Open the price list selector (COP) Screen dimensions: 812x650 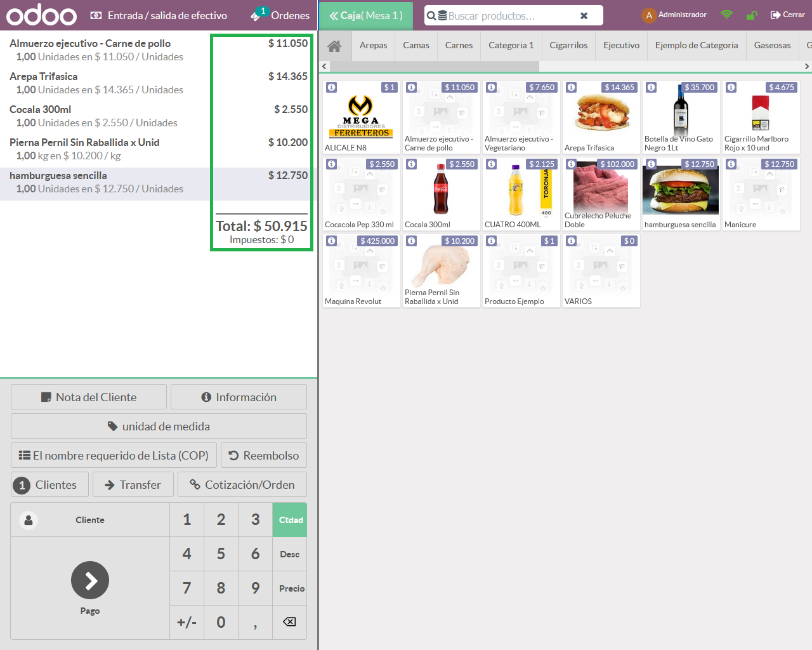tap(114, 456)
